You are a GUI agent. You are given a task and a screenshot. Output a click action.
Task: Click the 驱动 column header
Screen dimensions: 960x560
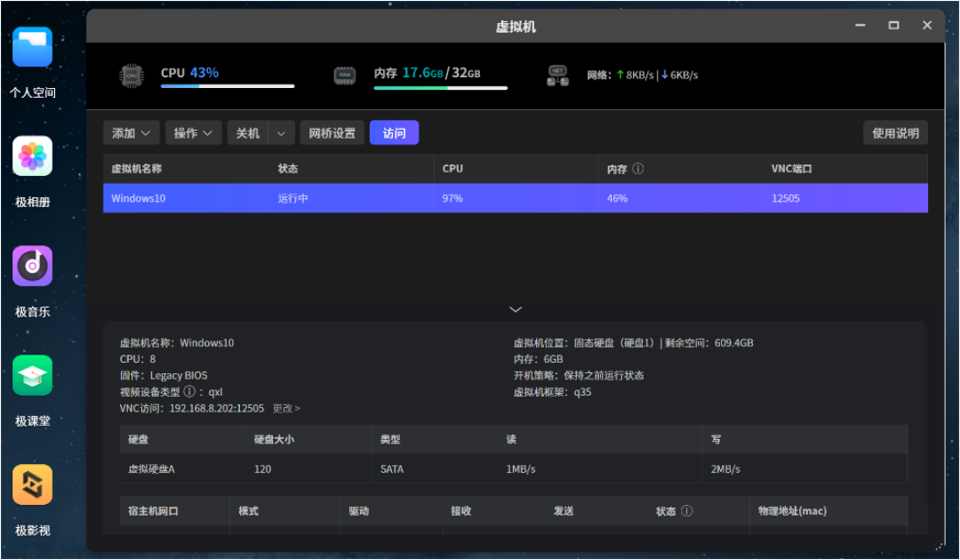(359, 510)
